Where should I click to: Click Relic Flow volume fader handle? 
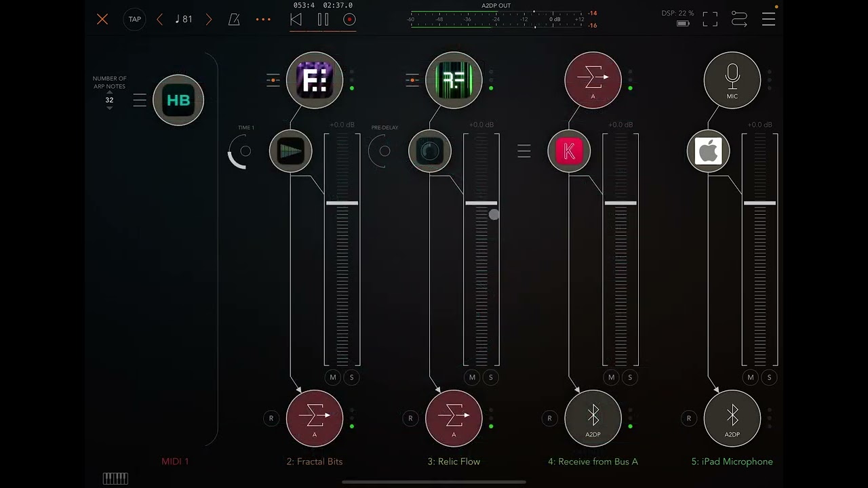(481, 203)
